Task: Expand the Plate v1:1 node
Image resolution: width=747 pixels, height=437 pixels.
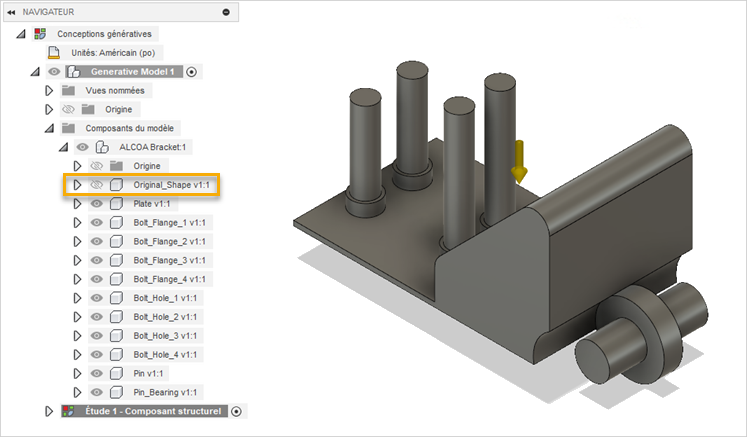Action: click(x=77, y=203)
